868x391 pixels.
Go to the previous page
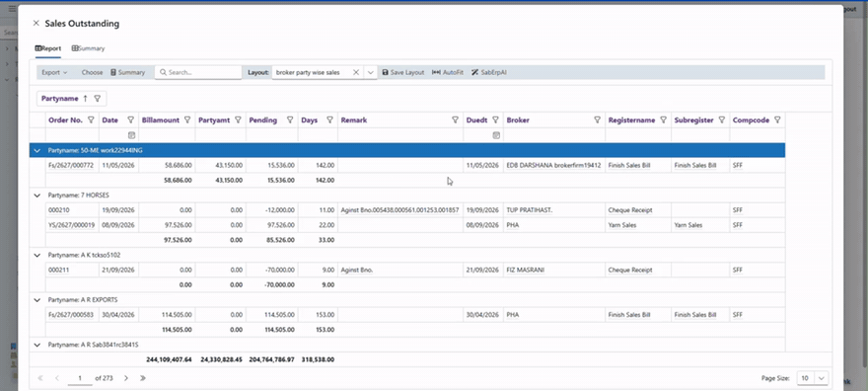pyautogui.click(x=57, y=378)
